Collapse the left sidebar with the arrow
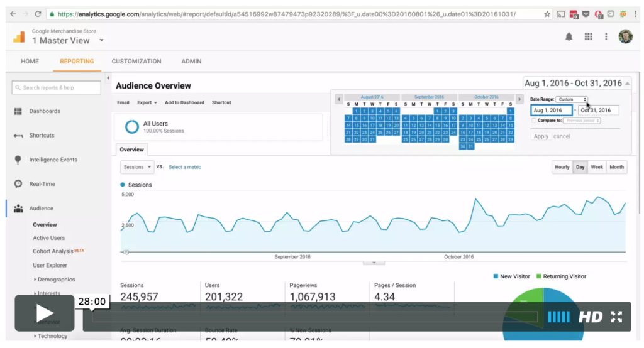644x348 pixels. (108, 77)
